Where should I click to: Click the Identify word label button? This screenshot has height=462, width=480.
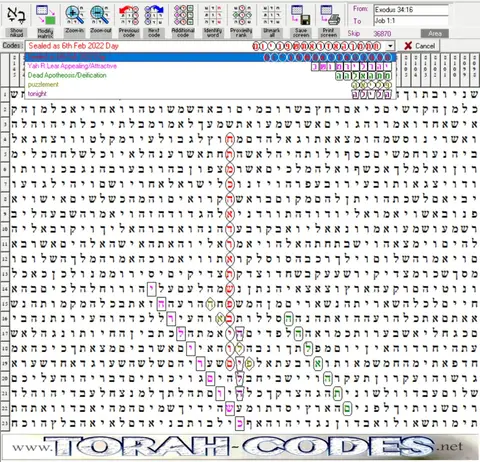click(213, 32)
